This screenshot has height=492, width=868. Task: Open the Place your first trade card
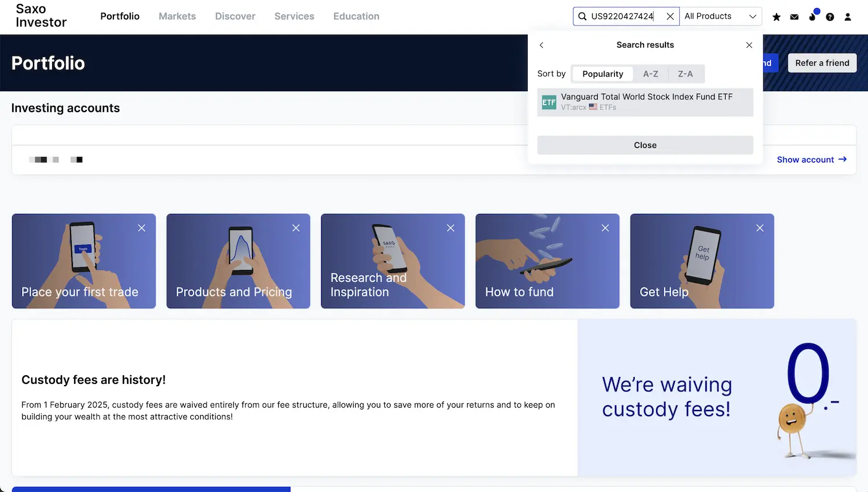coord(84,261)
